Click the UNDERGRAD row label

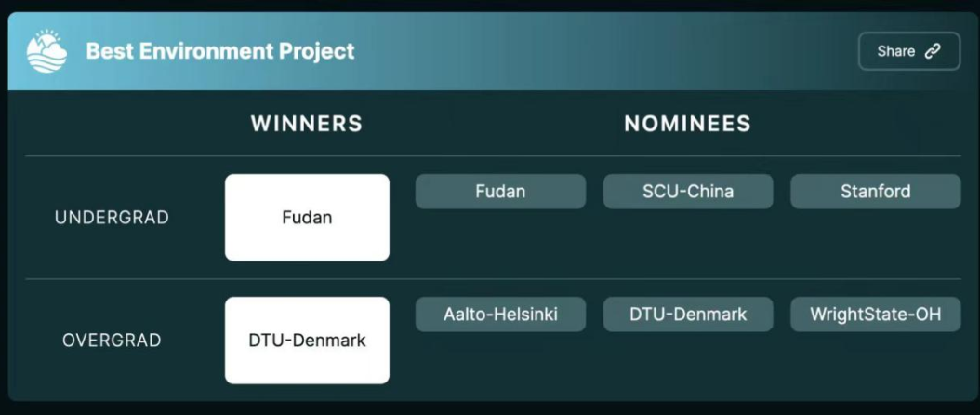tap(112, 218)
